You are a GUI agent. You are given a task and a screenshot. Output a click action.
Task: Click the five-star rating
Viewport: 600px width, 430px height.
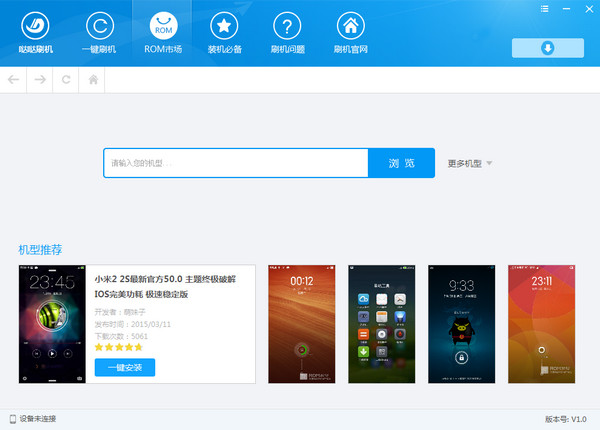click(x=119, y=347)
